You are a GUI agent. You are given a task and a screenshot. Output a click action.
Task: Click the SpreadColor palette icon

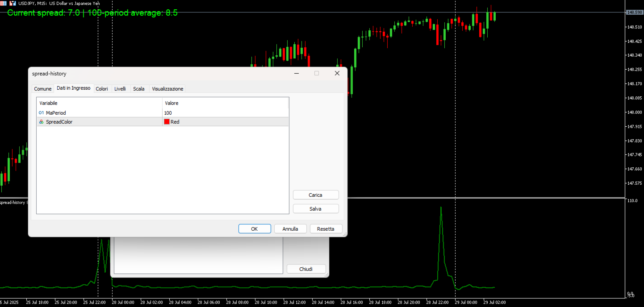41,121
